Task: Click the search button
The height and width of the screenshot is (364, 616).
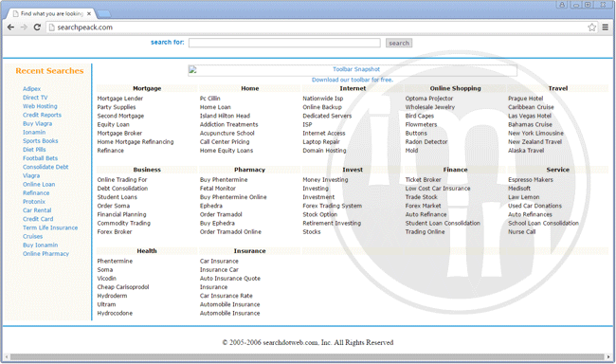Action: (399, 43)
